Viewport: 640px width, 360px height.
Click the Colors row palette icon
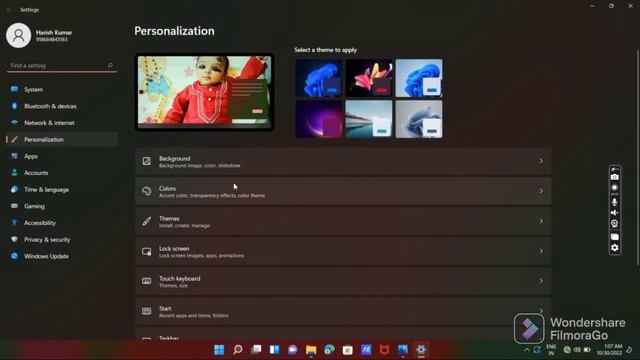(147, 191)
